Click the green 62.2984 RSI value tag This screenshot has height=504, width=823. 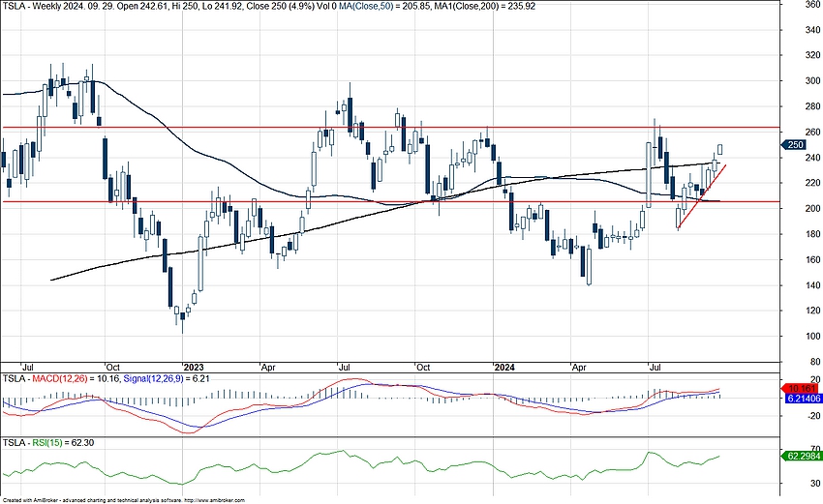click(802, 457)
